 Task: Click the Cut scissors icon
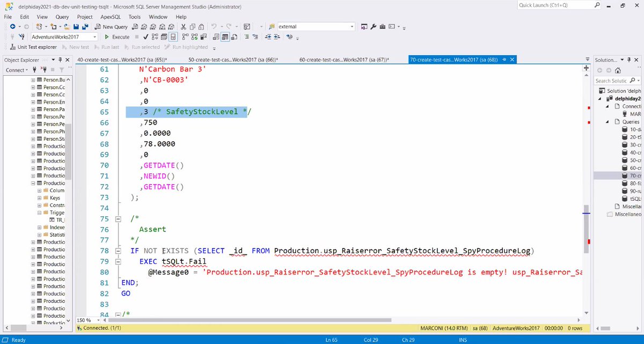(x=184, y=26)
